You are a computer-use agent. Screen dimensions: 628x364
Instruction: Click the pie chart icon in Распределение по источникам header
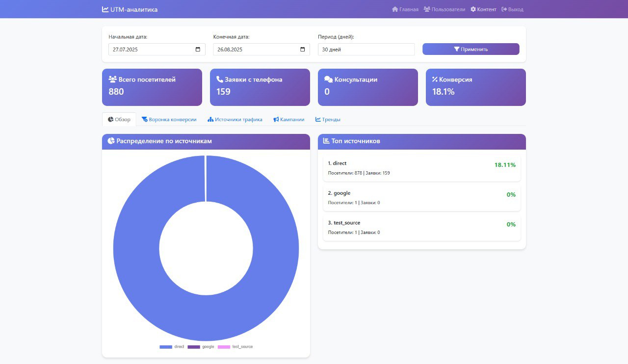click(x=111, y=141)
